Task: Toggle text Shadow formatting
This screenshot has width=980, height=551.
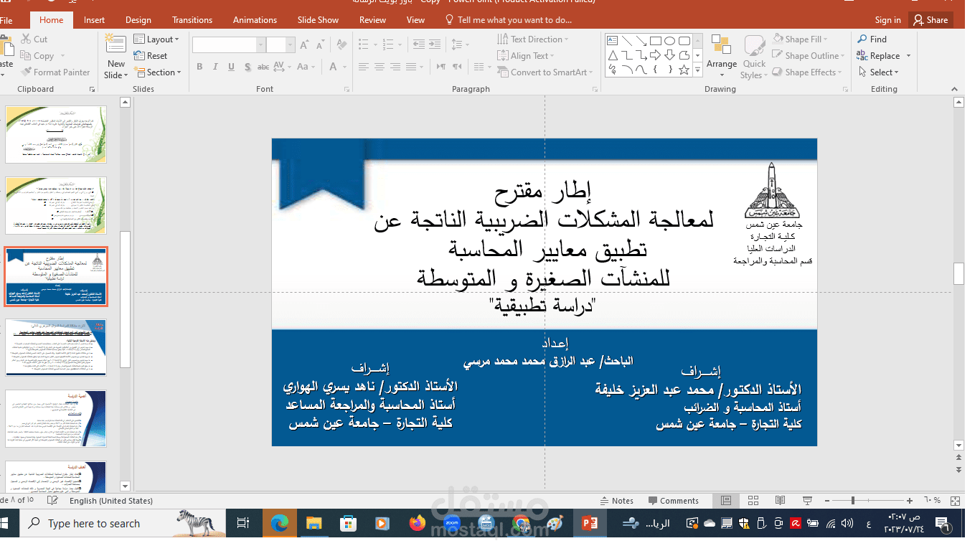Action: (x=247, y=67)
